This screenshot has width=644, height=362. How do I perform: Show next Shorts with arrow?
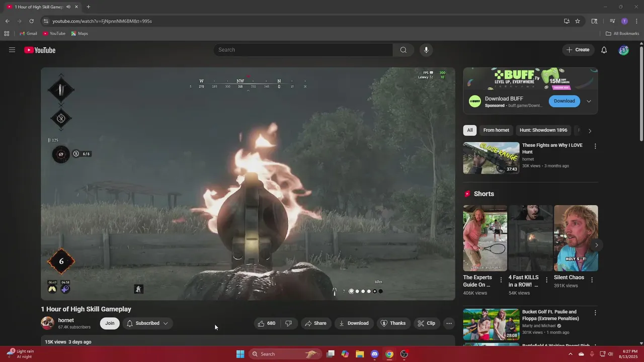click(x=596, y=245)
